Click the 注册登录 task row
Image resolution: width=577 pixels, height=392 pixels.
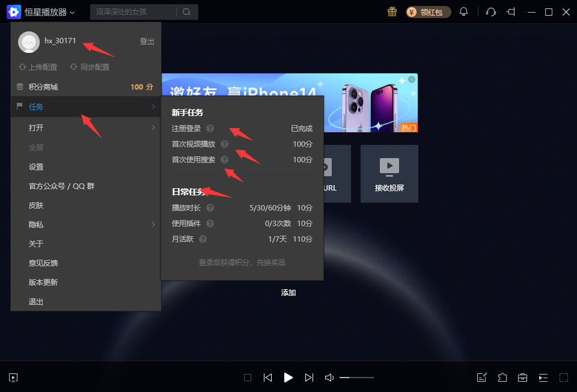(242, 129)
